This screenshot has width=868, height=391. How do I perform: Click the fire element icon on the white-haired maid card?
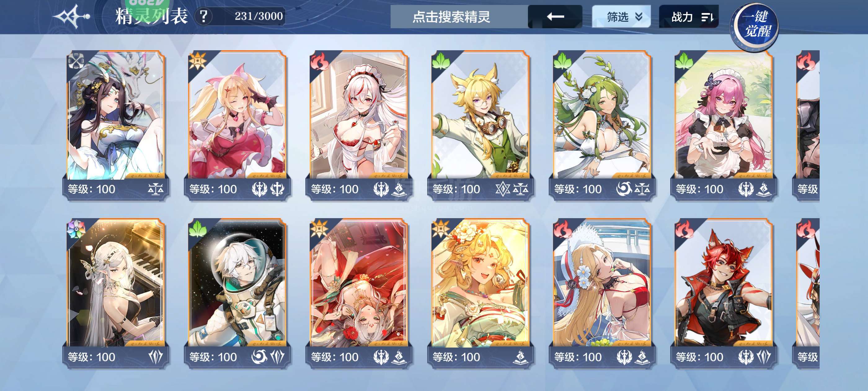[x=319, y=61]
